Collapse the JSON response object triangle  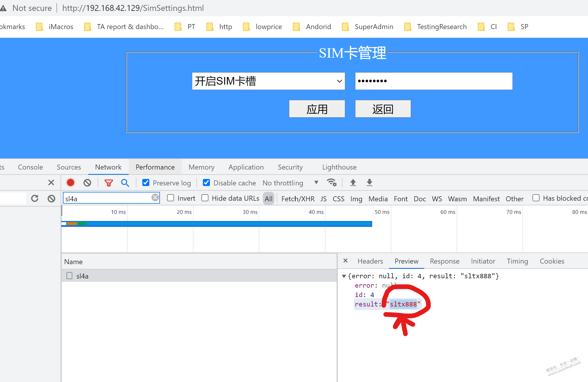[x=344, y=276]
